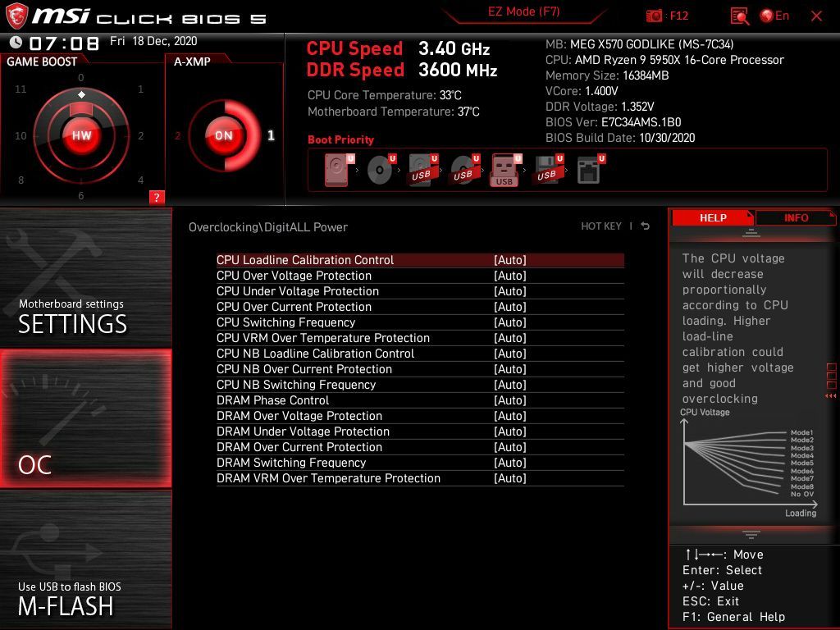Select the DRAM Phase Control row
Screen dimensions: 840x630
coord(420,400)
